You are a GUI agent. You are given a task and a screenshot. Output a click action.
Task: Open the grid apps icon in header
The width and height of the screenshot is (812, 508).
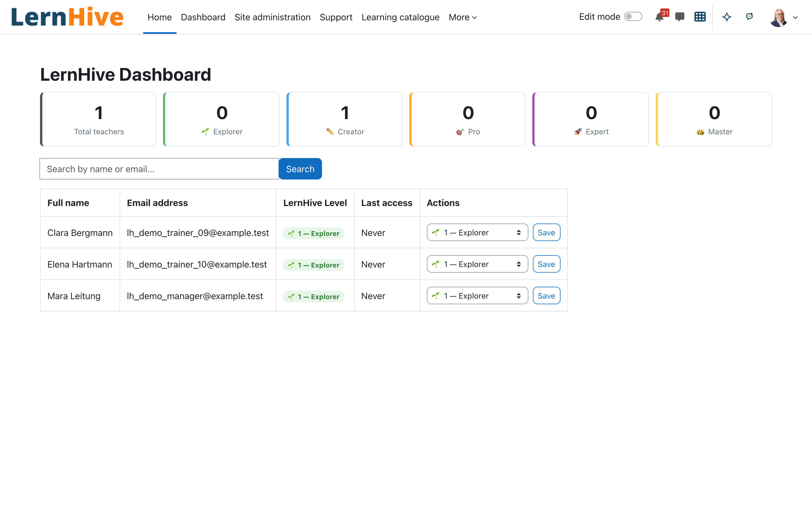[700, 17]
